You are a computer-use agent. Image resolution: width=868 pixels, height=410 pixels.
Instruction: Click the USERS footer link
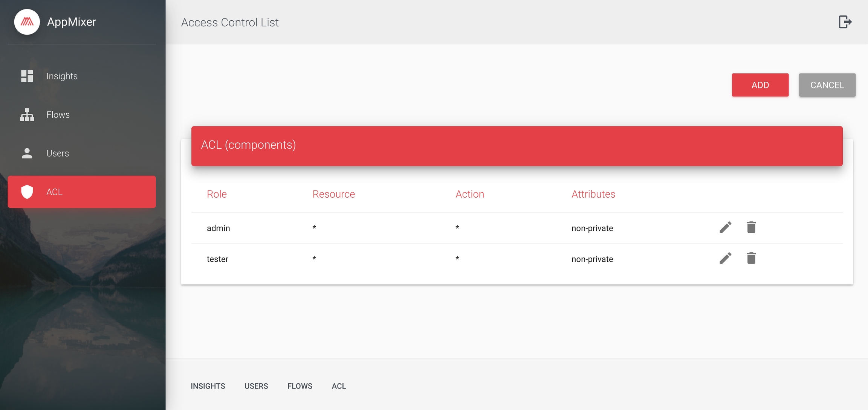click(x=256, y=386)
